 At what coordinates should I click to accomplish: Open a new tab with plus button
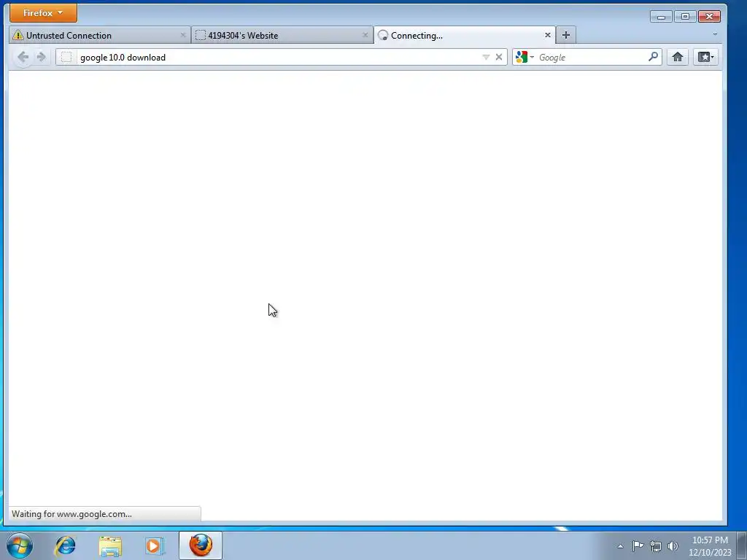click(565, 35)
